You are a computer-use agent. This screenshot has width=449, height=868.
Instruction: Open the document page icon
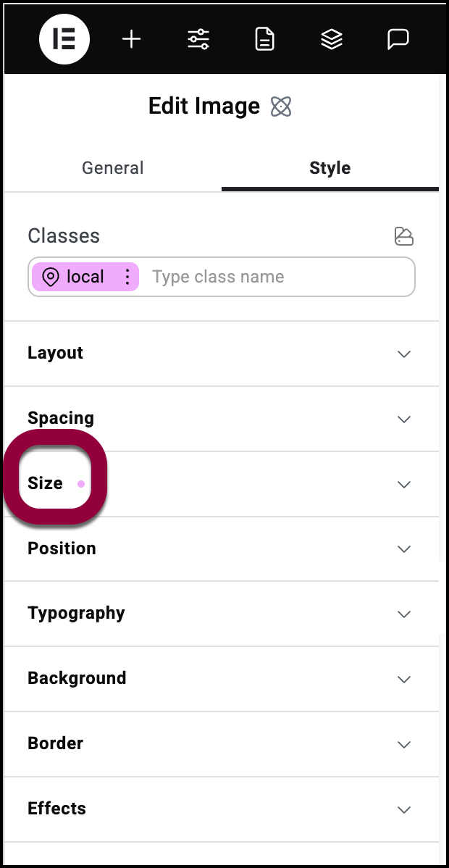[x=264, y=39]
